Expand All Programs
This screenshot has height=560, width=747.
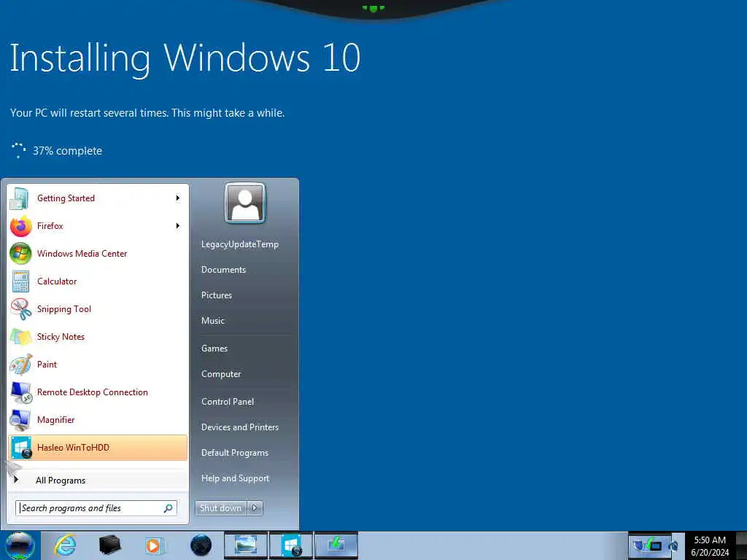tap(98, 480)
